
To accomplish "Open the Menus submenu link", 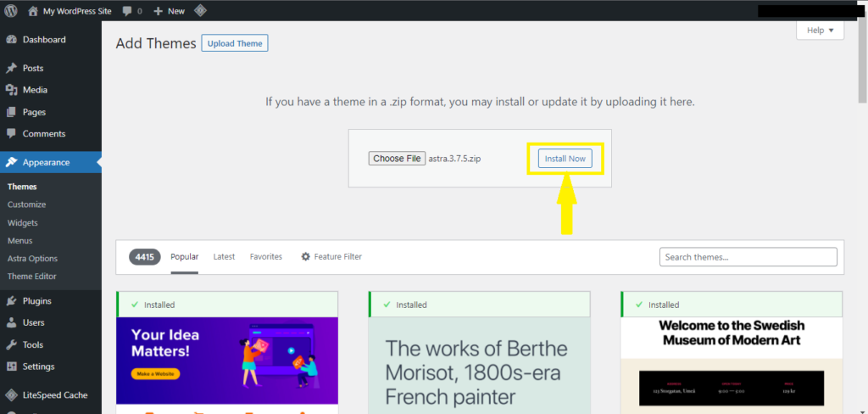I will pos(20,241).
